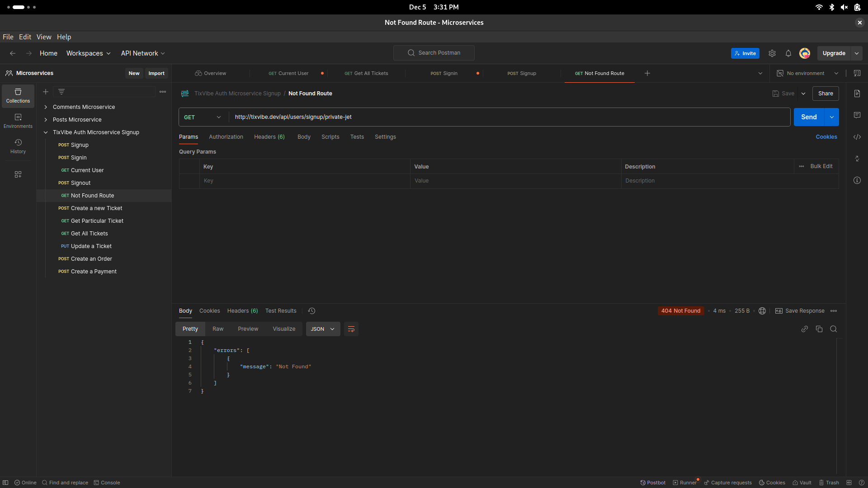Switch to the Authorization tab

tap(226, 136)
